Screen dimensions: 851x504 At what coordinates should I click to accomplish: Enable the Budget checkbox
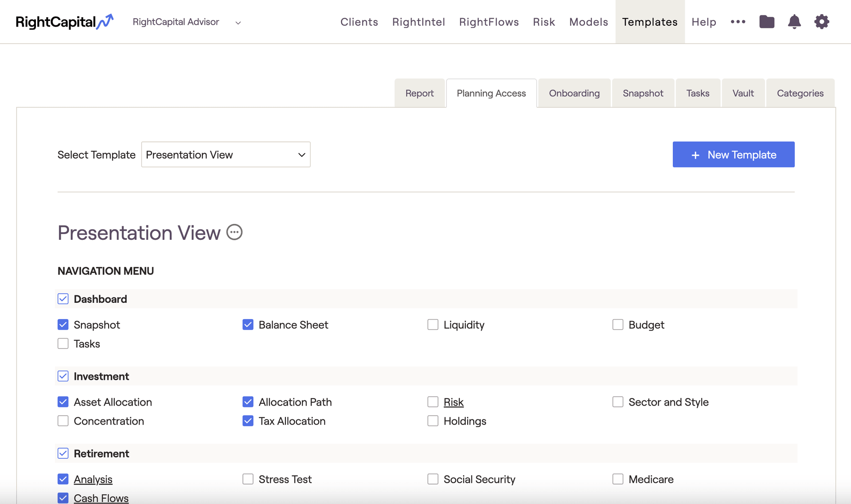point(618,325)
